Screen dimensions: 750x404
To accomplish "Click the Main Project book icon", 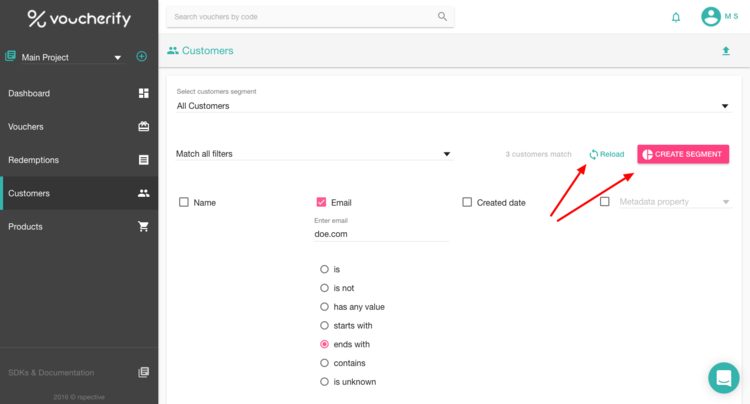I will [10, 56].
